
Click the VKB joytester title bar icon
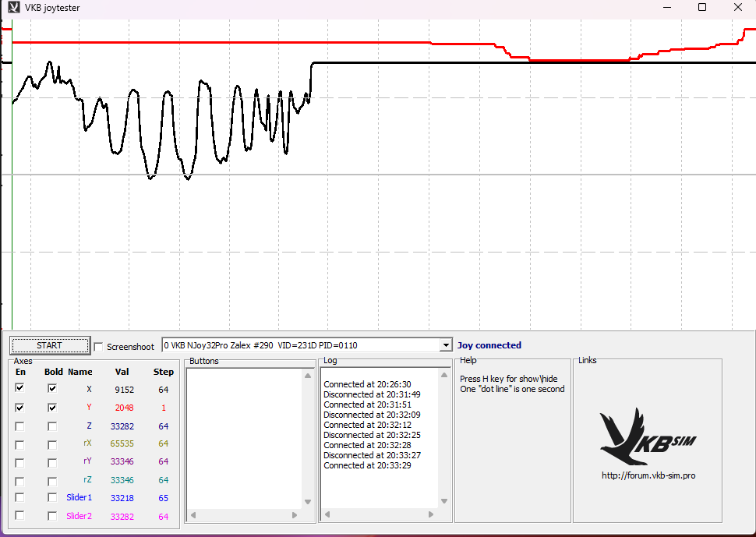pyautogui.click(x=12, y=8)
